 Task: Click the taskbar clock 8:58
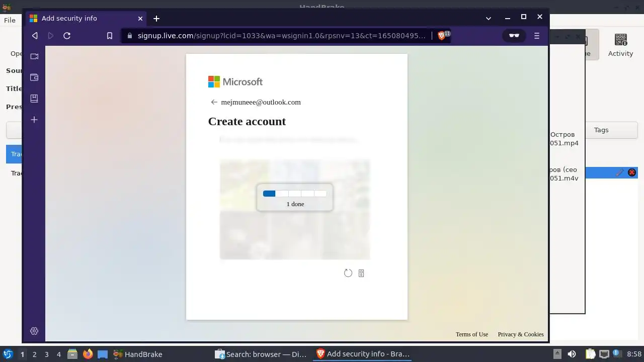[x=634, y=354]
